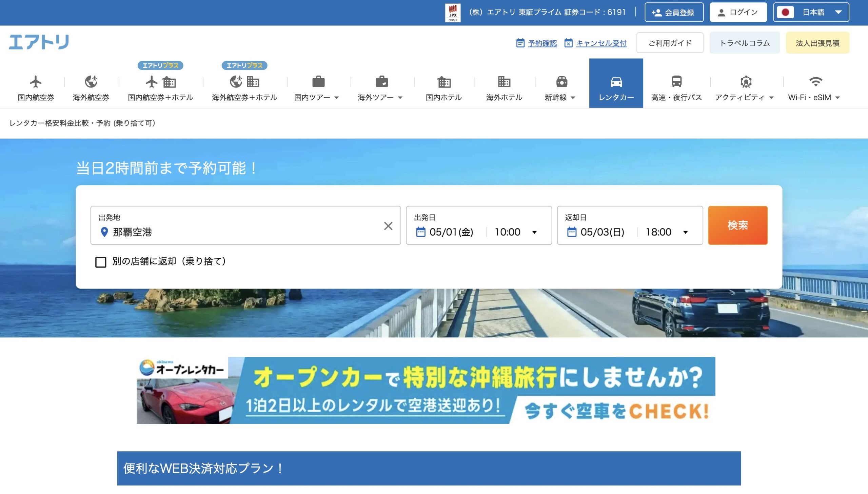Select the レンタカー tab
The image size is (868, 494).
click(616, 83)
